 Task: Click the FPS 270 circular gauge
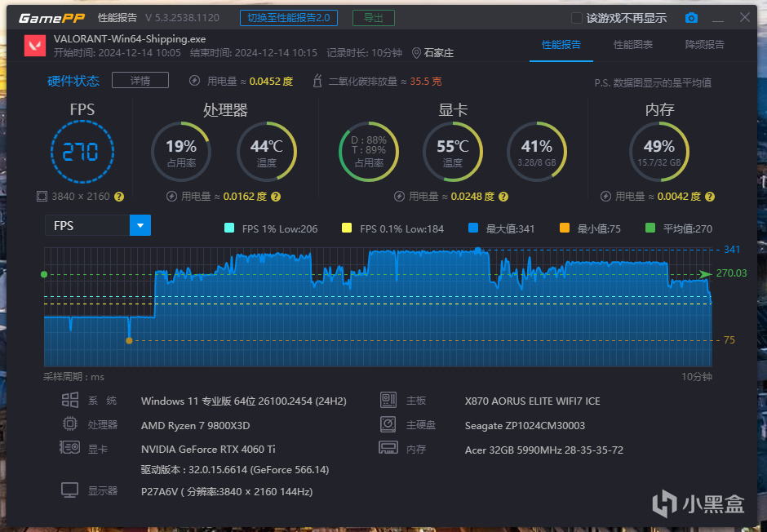82,152
